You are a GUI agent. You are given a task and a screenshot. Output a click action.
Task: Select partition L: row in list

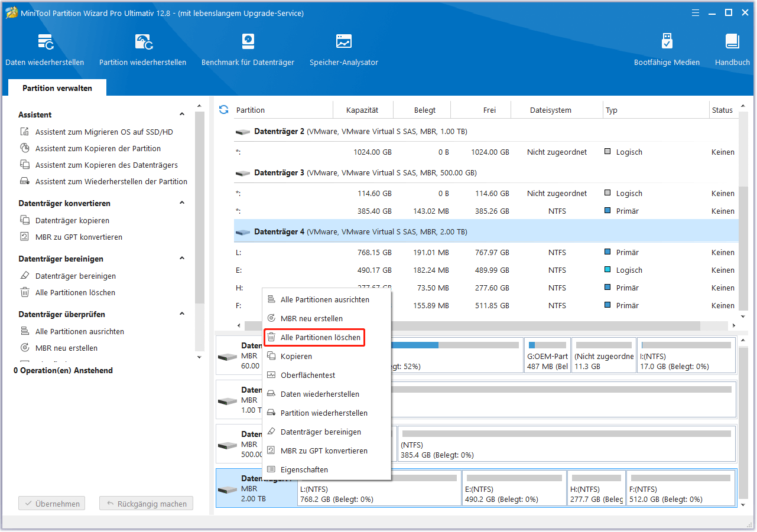coord(486,253)
